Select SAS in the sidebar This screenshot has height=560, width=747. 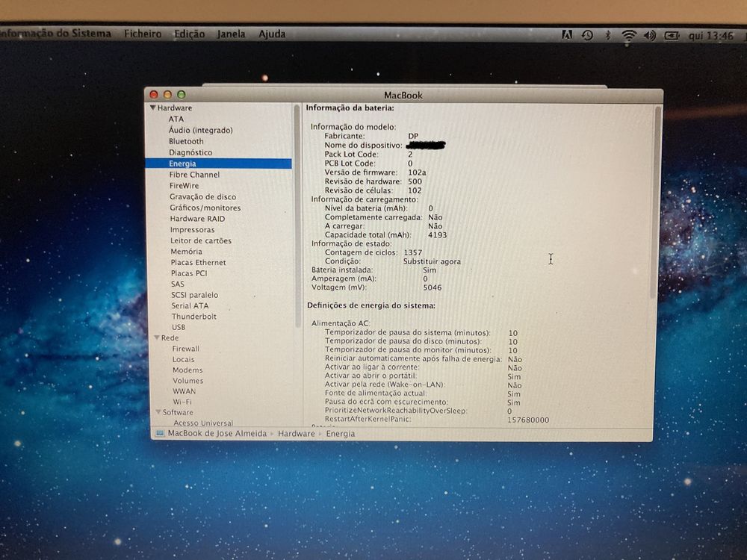coord(177,284)
